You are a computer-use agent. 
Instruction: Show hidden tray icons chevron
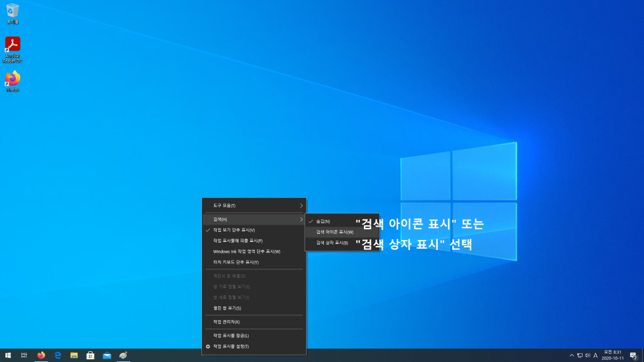tap(572, 355)
